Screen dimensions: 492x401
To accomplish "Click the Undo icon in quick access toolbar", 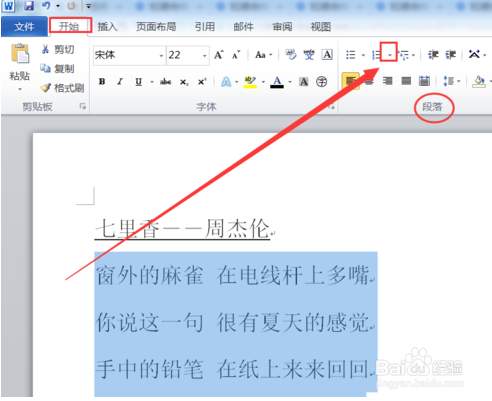I will (46, 6).
